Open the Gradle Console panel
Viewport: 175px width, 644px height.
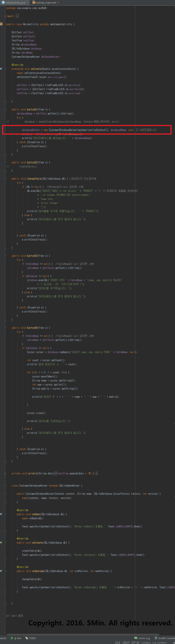[x=164, y=638]
